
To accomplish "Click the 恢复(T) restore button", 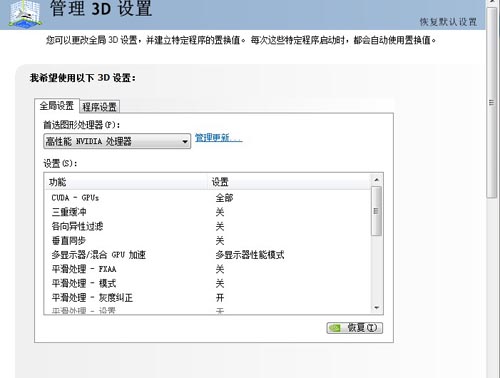I will point(355,328).
